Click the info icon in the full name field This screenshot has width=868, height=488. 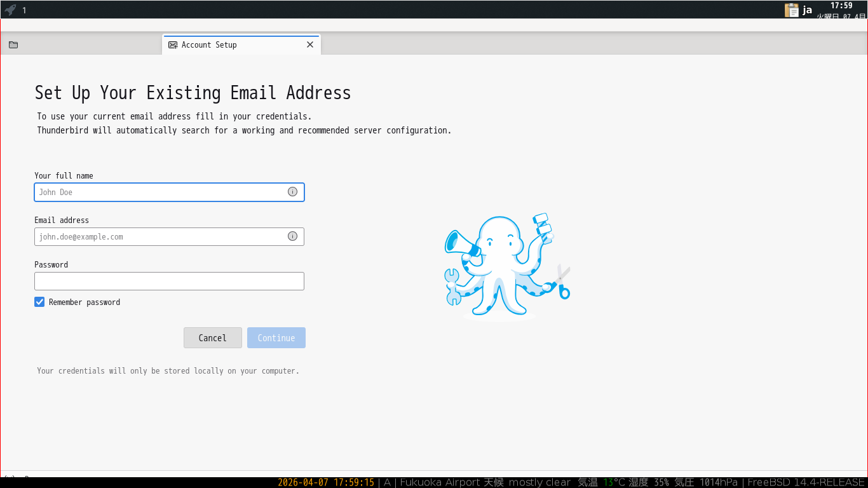click(292, 192)
